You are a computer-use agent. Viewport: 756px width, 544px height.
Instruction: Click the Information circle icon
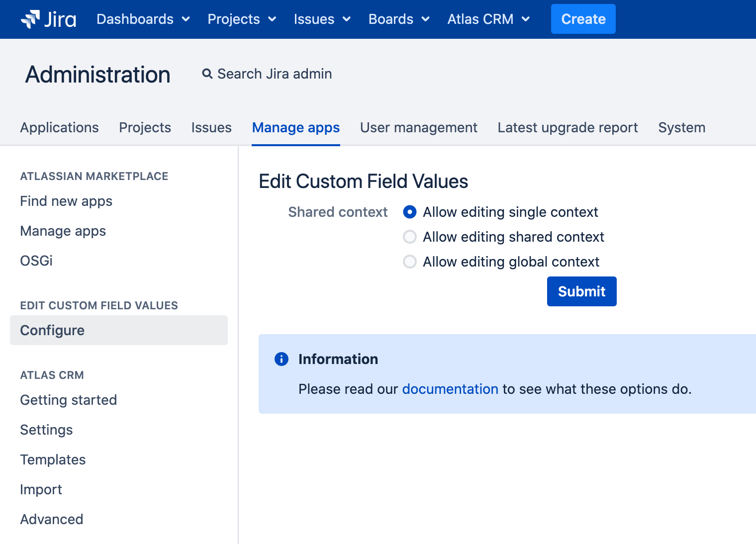point(282,359)
